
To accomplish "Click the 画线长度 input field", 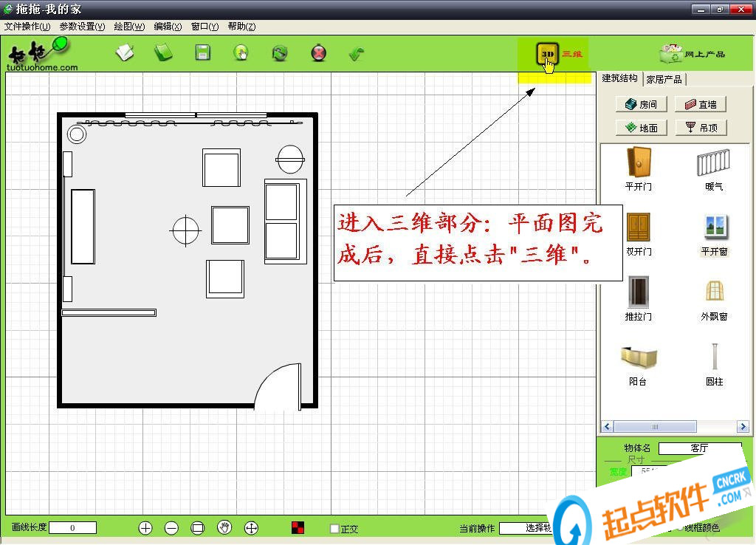I will (73, 527).
